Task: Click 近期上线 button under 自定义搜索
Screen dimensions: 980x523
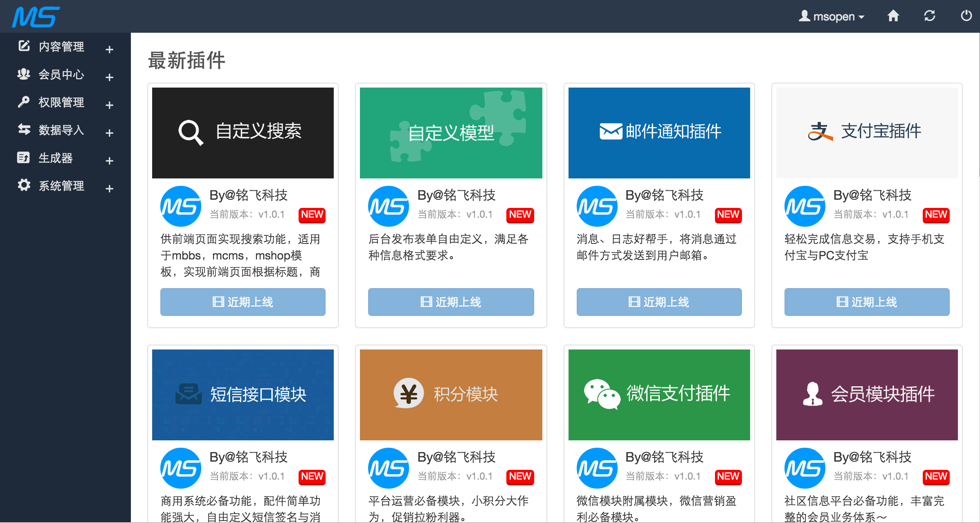Action: [243, 302]
